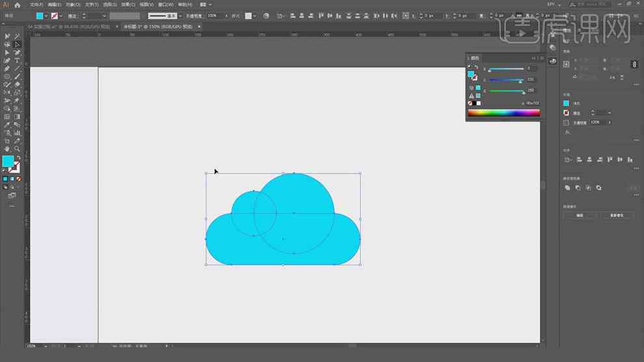Select the Zoom magnifier tool

(18, 149)
